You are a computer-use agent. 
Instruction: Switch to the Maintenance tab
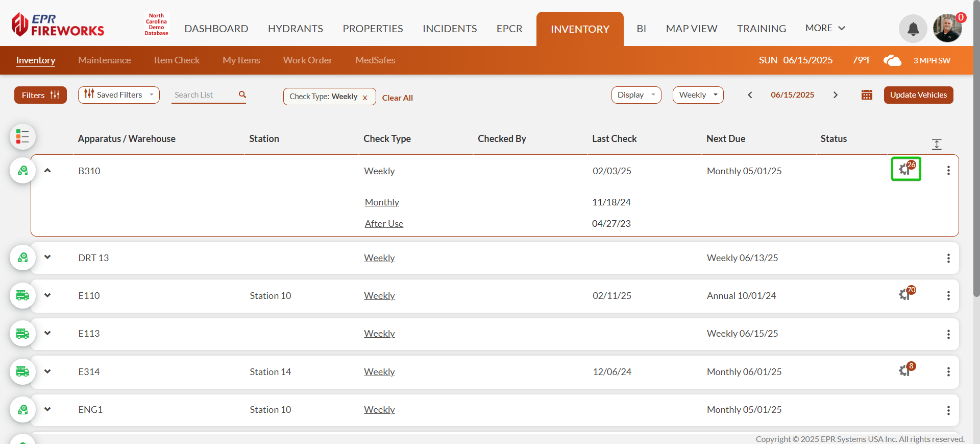tap(105, 60)
